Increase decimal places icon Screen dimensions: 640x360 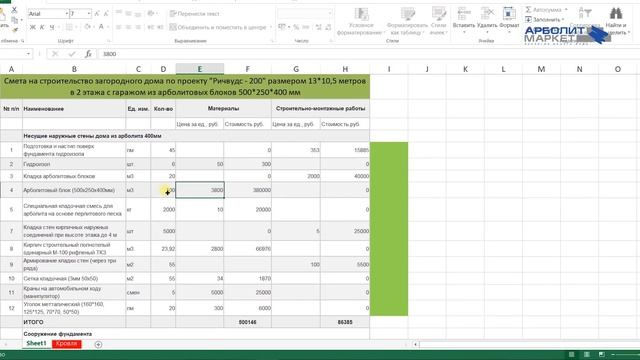[318, 27]
